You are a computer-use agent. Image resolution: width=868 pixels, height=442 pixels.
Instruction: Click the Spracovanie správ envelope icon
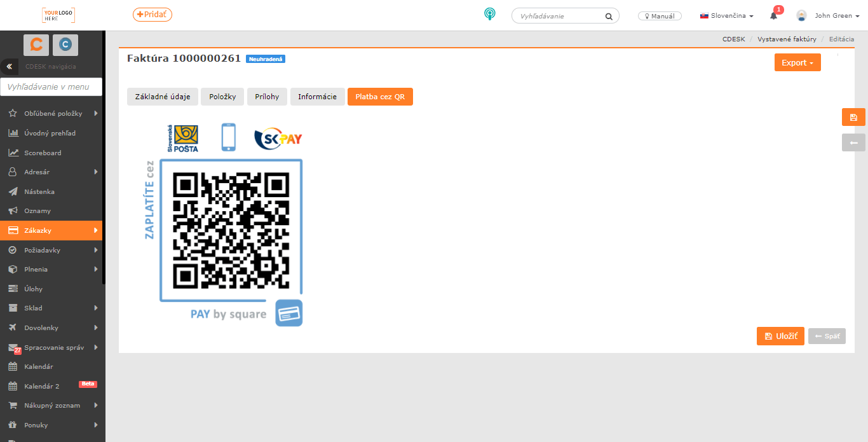(13, 347)
